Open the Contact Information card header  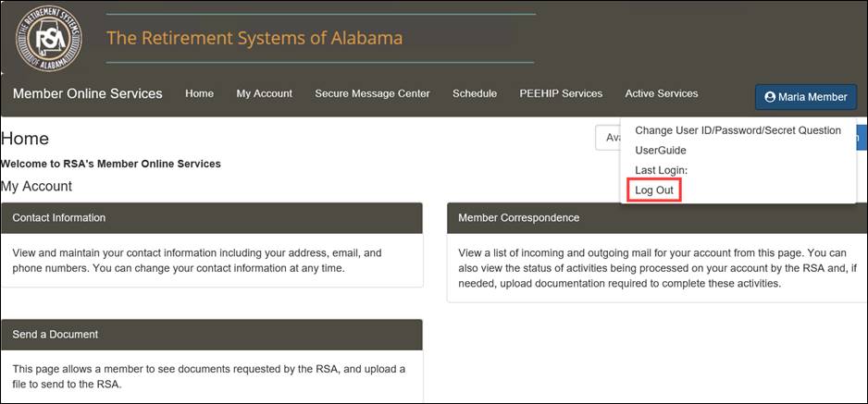click(212, 218)
